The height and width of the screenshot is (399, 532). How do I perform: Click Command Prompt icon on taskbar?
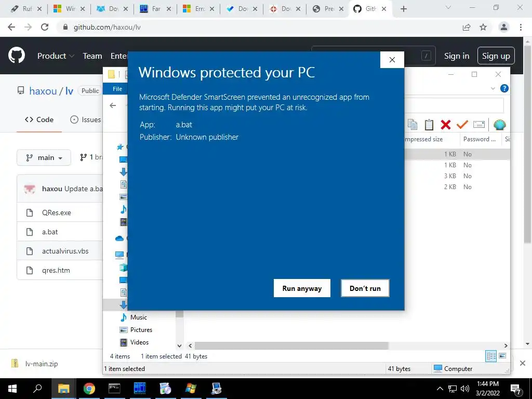pos(114,389)
